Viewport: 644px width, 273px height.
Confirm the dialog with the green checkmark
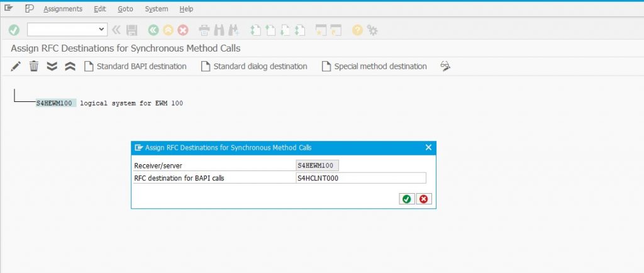pyautogui.click(x=407, y=199)
